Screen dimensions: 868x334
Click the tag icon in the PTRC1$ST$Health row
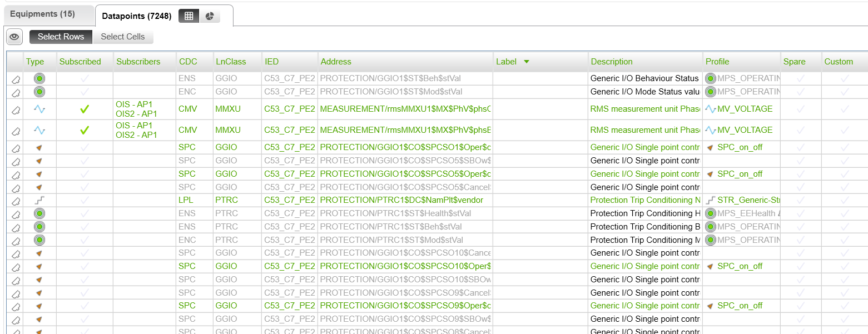pos(16,214)
